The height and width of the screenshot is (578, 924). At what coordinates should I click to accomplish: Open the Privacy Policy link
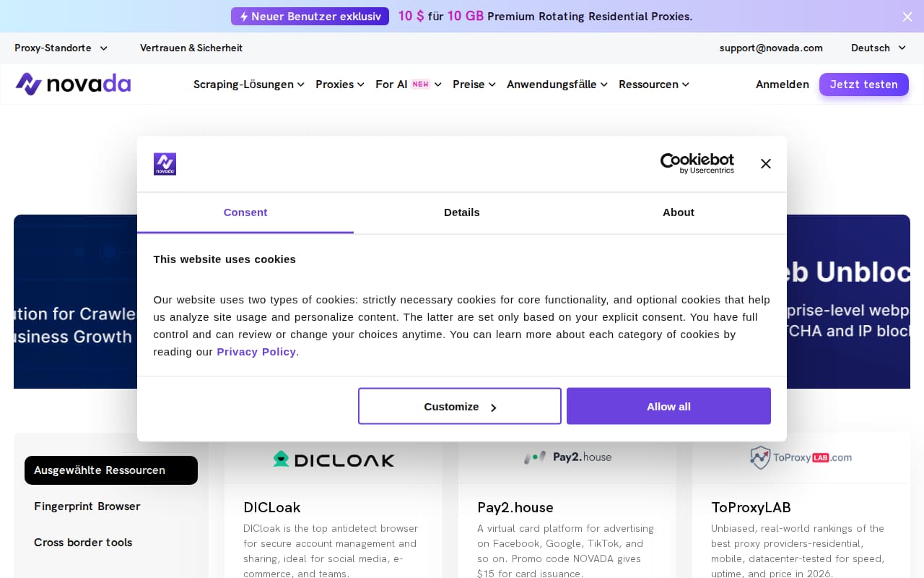[256, 352]
